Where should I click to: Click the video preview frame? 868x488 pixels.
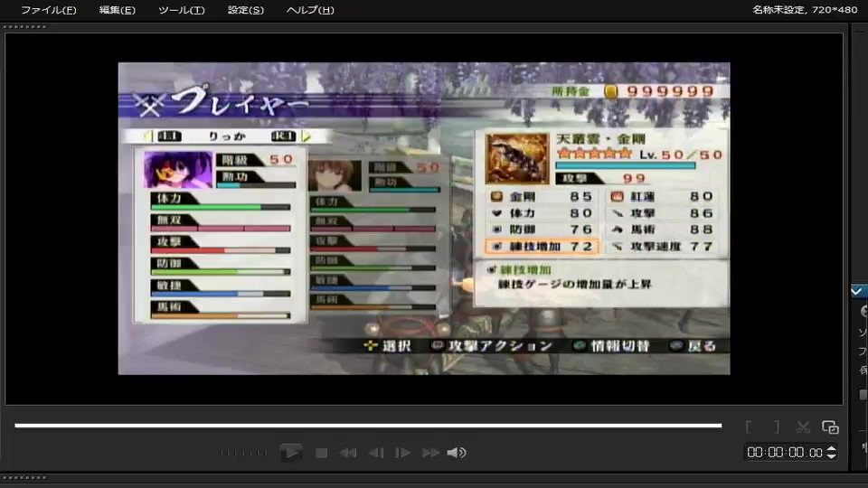(424, 219)
